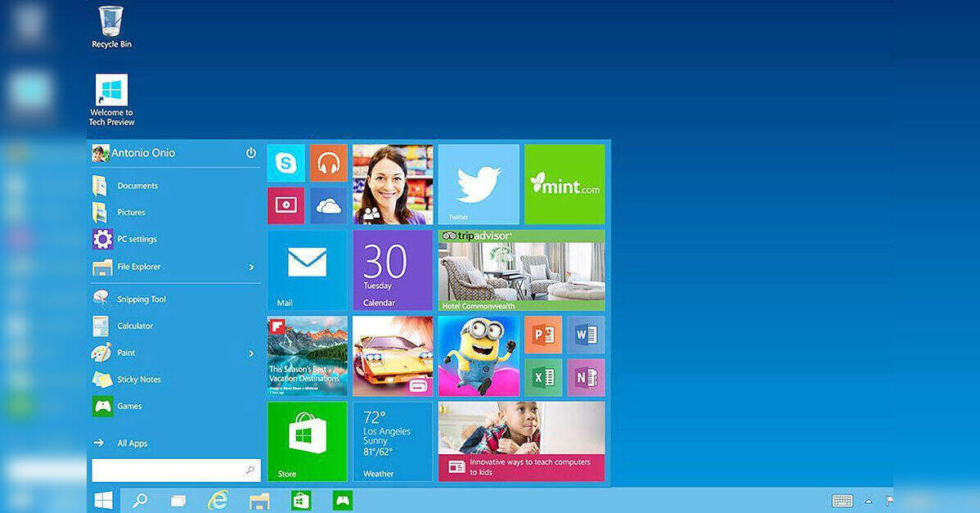This screenshot has height=513, width=980.
Task: Open the Twitter tile
Action: [x=479, y=184]
